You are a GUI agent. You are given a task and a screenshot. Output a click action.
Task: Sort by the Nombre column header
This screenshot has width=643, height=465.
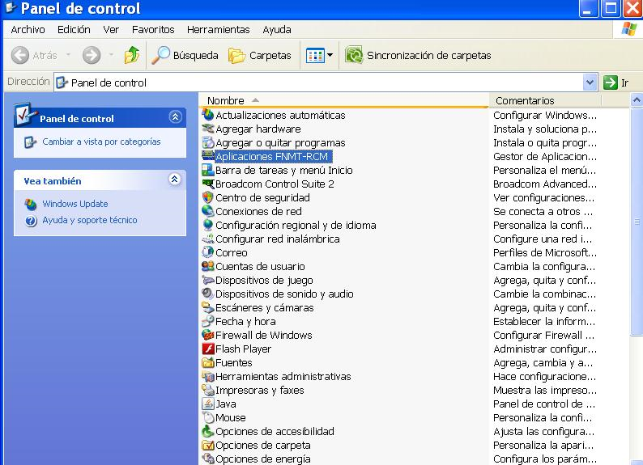click(x=344, y=100)
